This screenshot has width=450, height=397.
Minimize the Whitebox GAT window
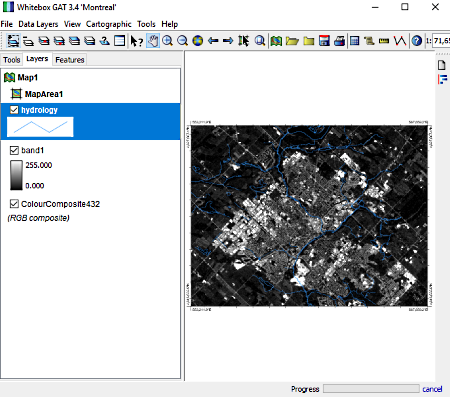click(x=375, y=7)
